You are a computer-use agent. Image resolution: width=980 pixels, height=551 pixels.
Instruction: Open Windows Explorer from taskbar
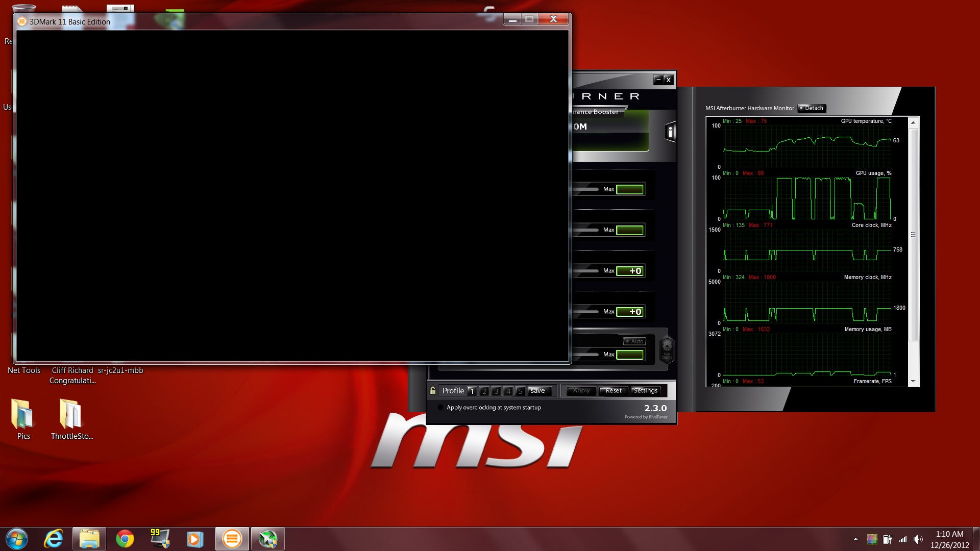coord(89,539)
